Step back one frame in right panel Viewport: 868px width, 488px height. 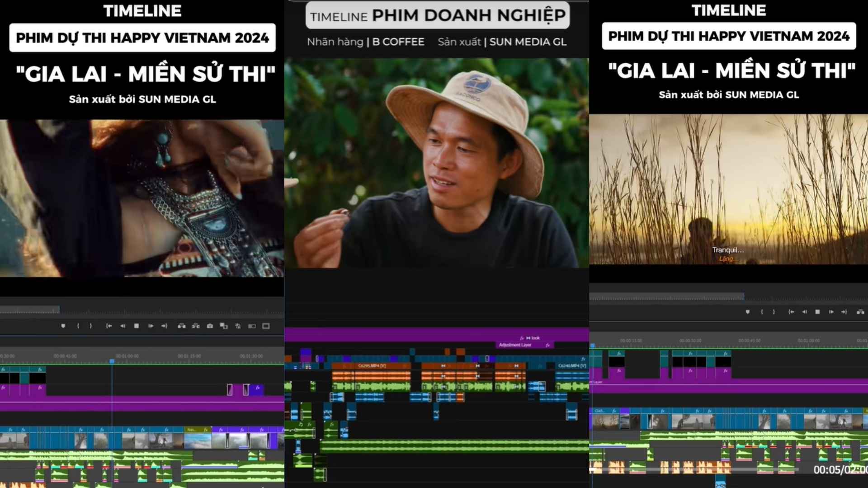[x=804, y=312]
